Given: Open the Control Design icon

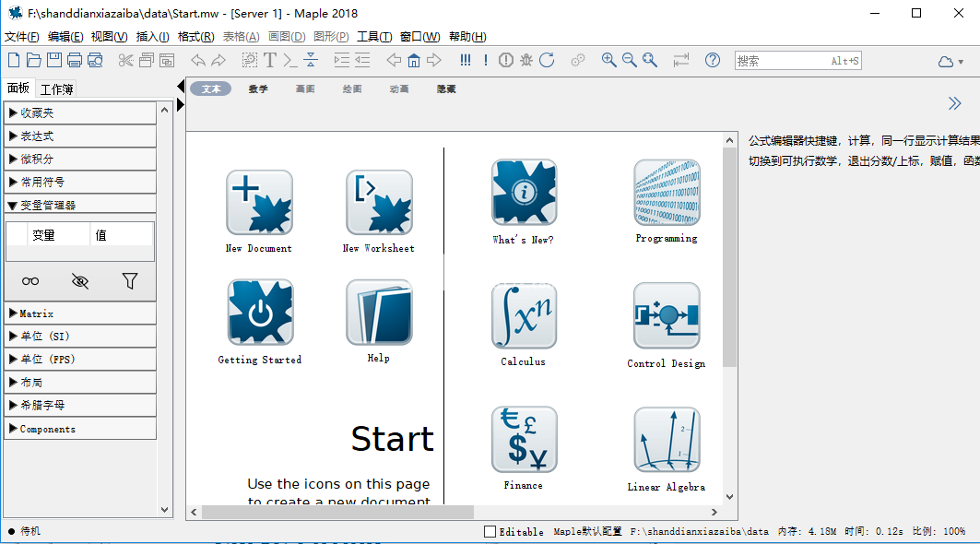Looking at the screenshot, I should (x=667, y=315).
